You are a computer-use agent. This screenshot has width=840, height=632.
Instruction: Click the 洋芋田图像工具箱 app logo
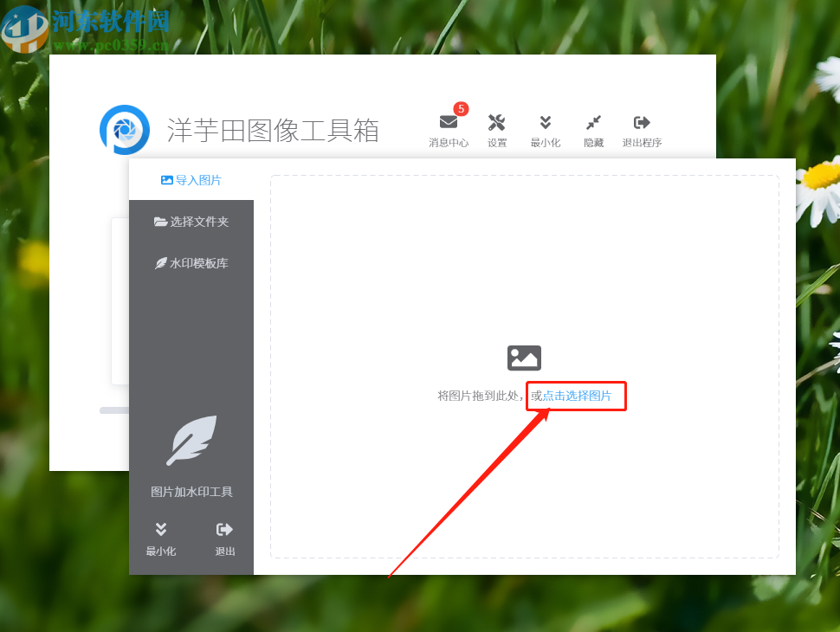pyautogui.click(x=124, y=129)
